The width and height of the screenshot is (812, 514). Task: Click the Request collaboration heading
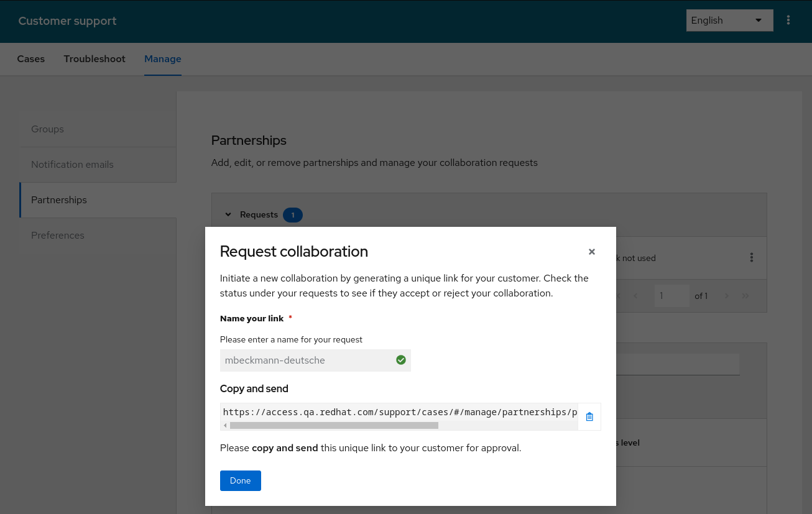294,252
